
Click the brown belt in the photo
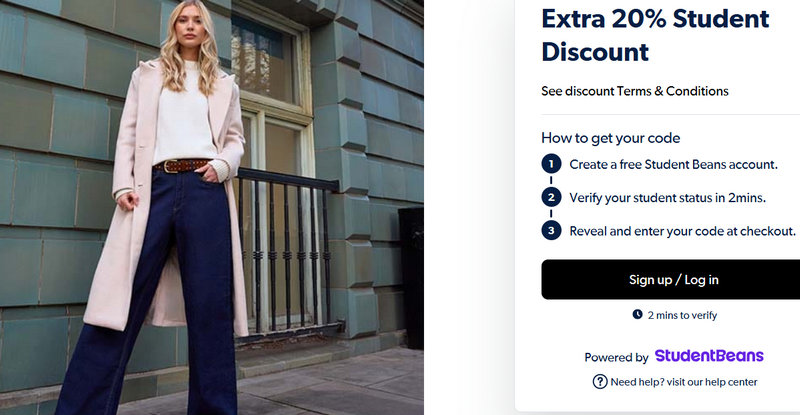[181, 165]
